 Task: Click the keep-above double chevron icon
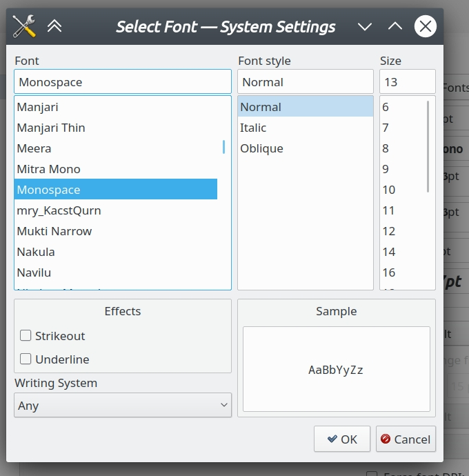(x=54, y=26)
